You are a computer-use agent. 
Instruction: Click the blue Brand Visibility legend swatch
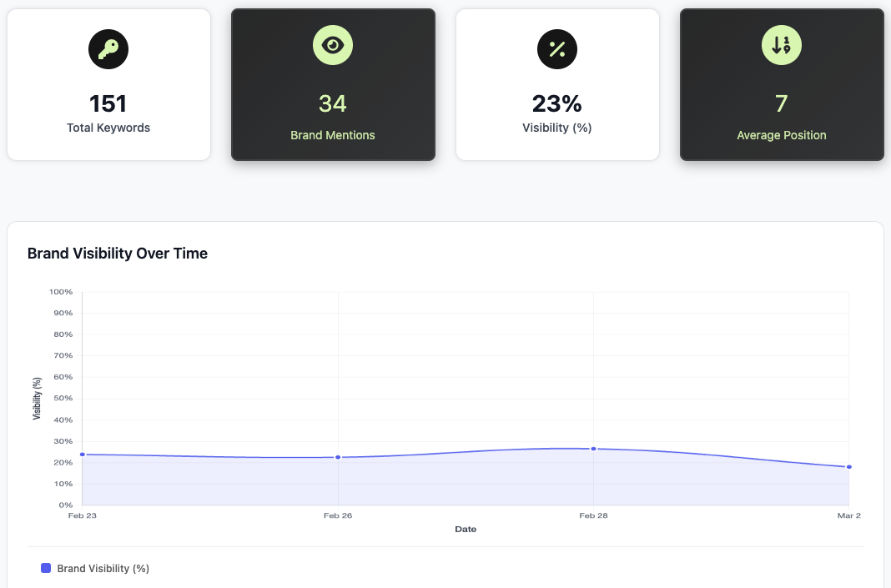pos(46,569)
